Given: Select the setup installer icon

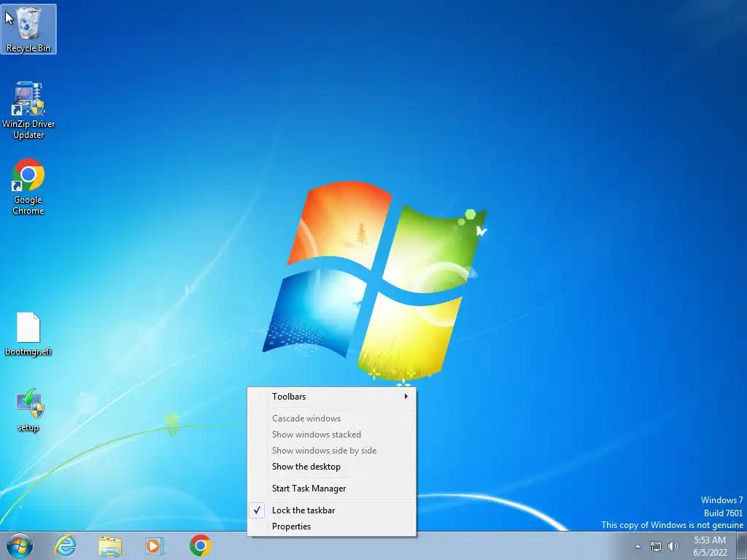Looking at the screenshot, I should (28, 411).
